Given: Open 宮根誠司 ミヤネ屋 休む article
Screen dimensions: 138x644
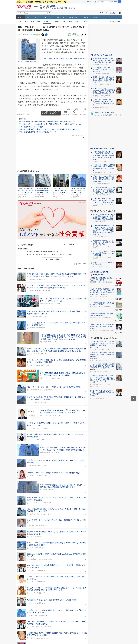Looking at the screenshot, I should [x=52, y=600].
